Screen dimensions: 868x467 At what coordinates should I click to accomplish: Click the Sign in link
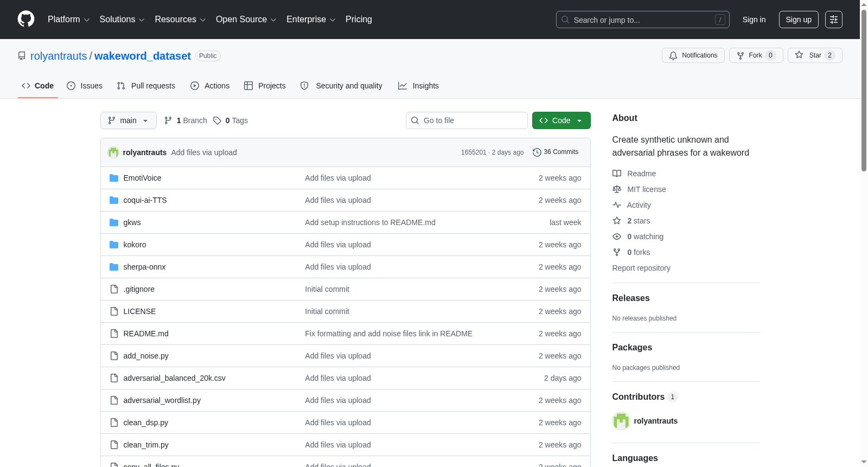click(x=754, y=20)
